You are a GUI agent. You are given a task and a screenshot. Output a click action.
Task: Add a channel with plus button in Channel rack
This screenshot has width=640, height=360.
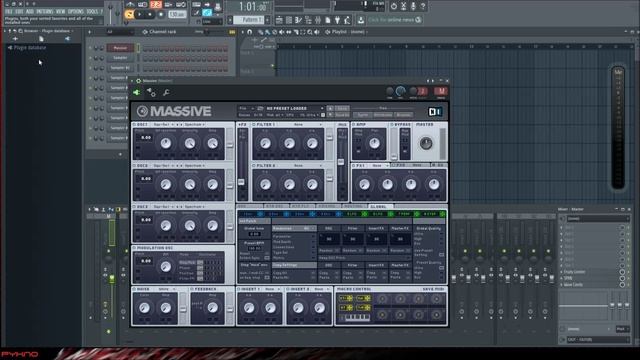[x=120, y=155]
